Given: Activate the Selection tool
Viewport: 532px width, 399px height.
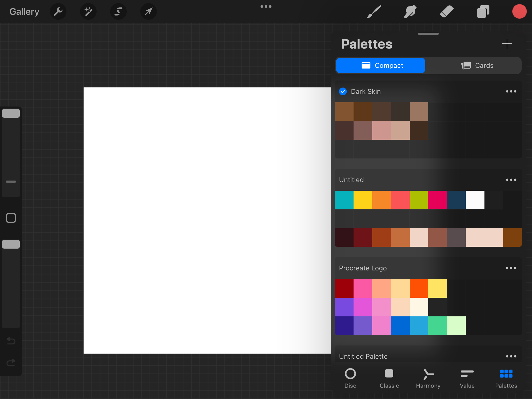Looking at the screenshot, I should tap(118, 11).
